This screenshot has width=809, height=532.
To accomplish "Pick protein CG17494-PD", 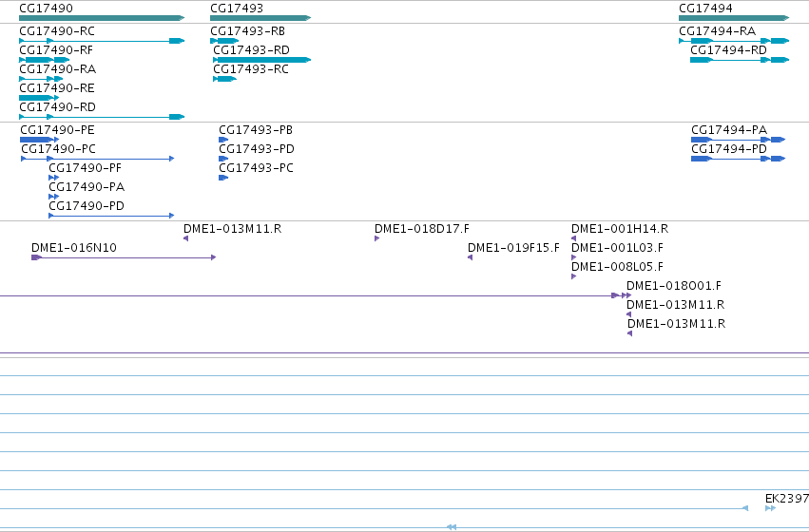I will (x=739, y=159).
